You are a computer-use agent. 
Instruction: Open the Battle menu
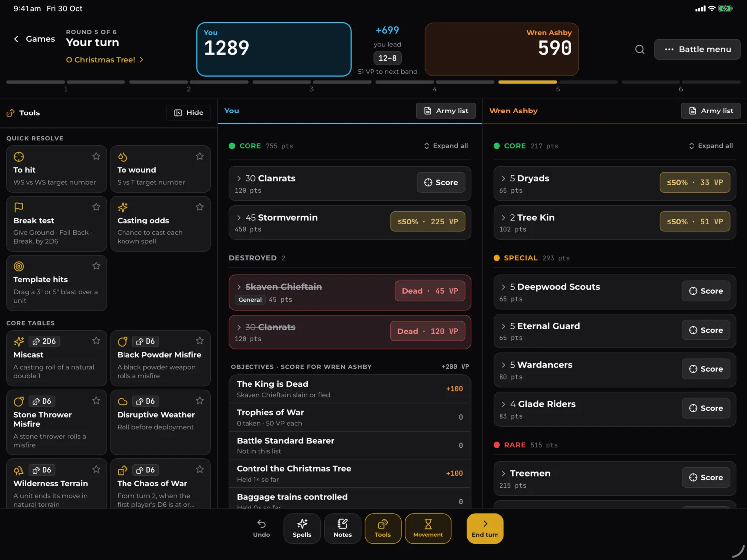coord(697,49)
